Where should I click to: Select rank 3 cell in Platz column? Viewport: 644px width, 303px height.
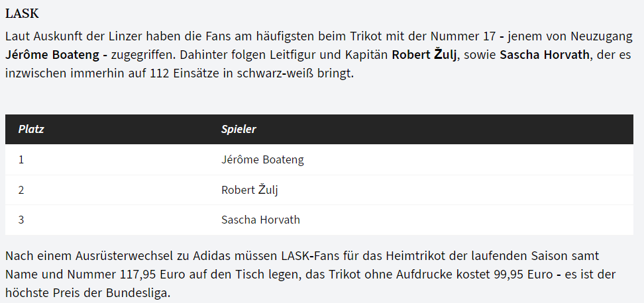[x=21, y=220]
